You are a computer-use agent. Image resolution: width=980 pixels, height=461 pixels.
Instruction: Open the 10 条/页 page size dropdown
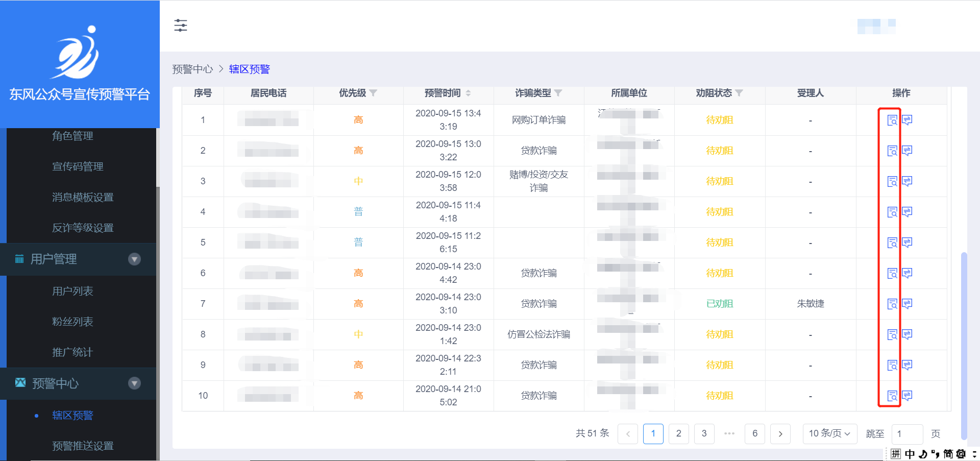[829, 434]
